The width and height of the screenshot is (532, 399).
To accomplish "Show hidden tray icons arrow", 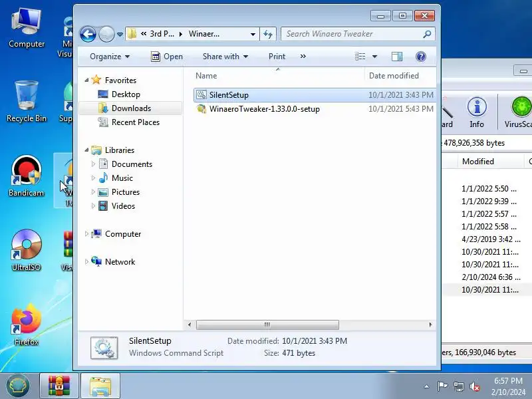I will 427,386.
